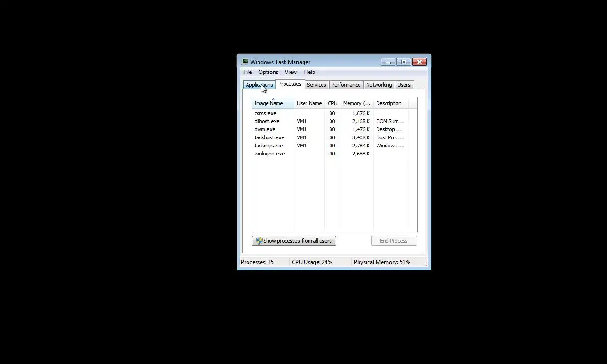
Task: Click the Task Manager title bar icon
Action: coord(244,62)
